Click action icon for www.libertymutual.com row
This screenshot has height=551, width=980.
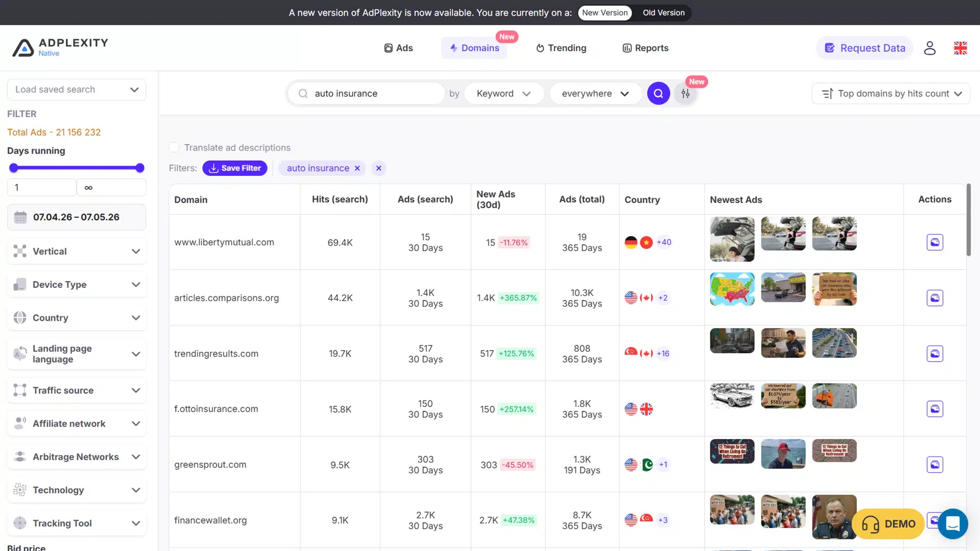[x=935, y=242]
